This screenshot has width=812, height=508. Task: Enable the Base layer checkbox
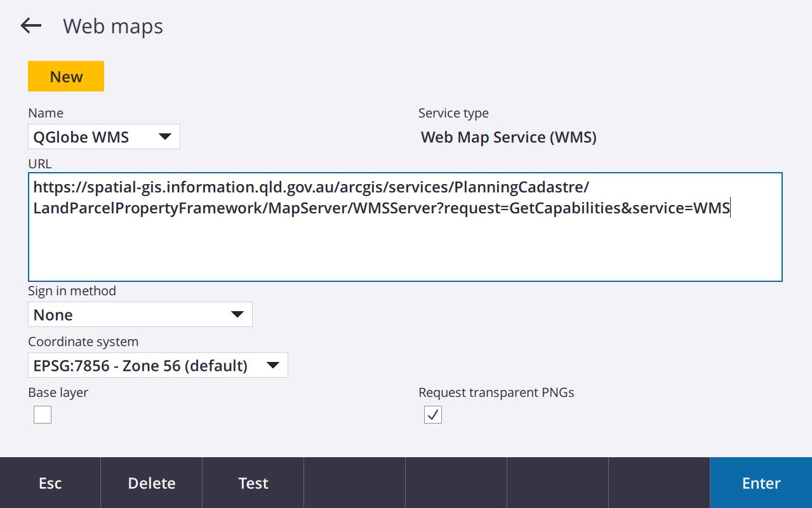click(x=43, y=415)
